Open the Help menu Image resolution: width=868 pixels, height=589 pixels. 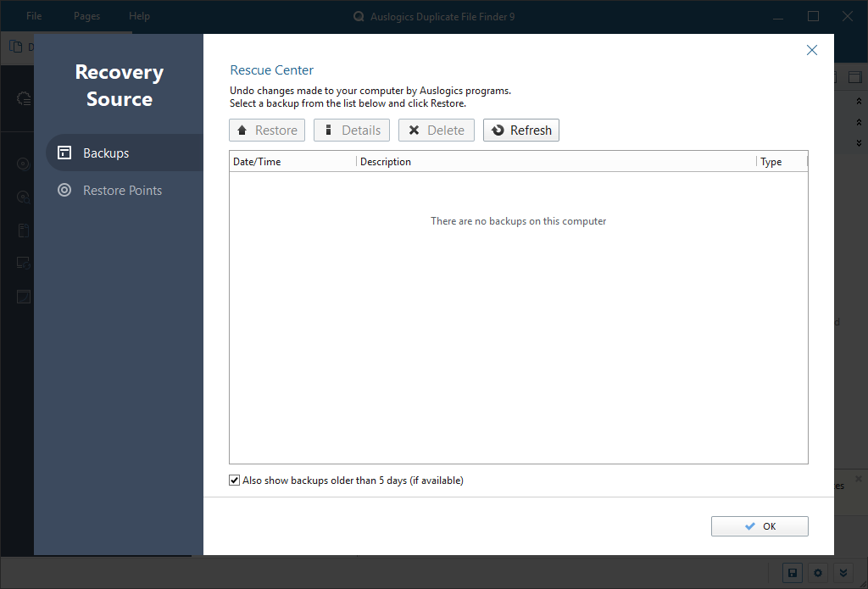[140, 16]
